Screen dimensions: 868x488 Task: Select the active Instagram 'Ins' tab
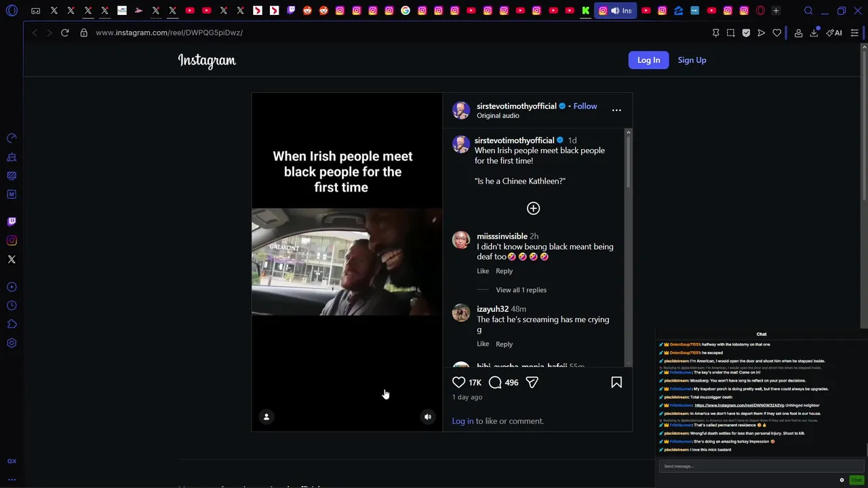coord(616,11)
